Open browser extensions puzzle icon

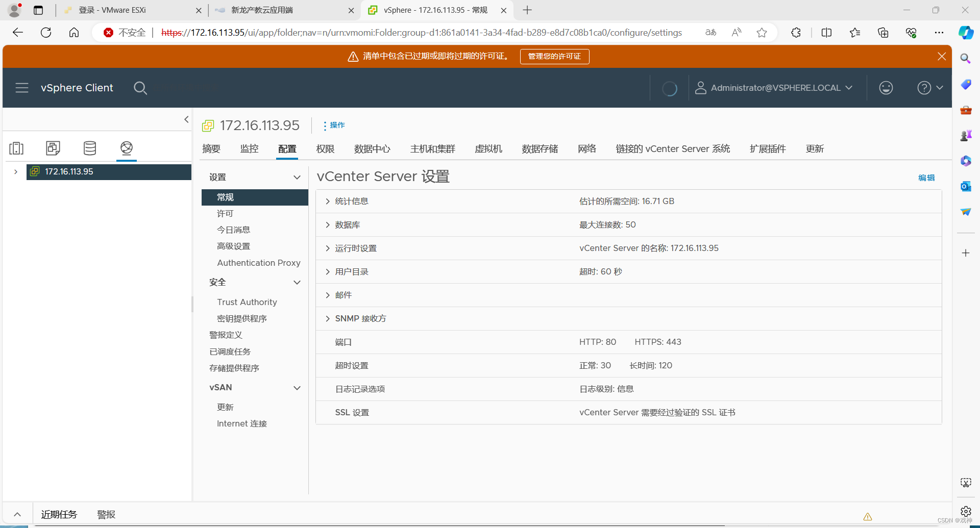pos(796,33)
